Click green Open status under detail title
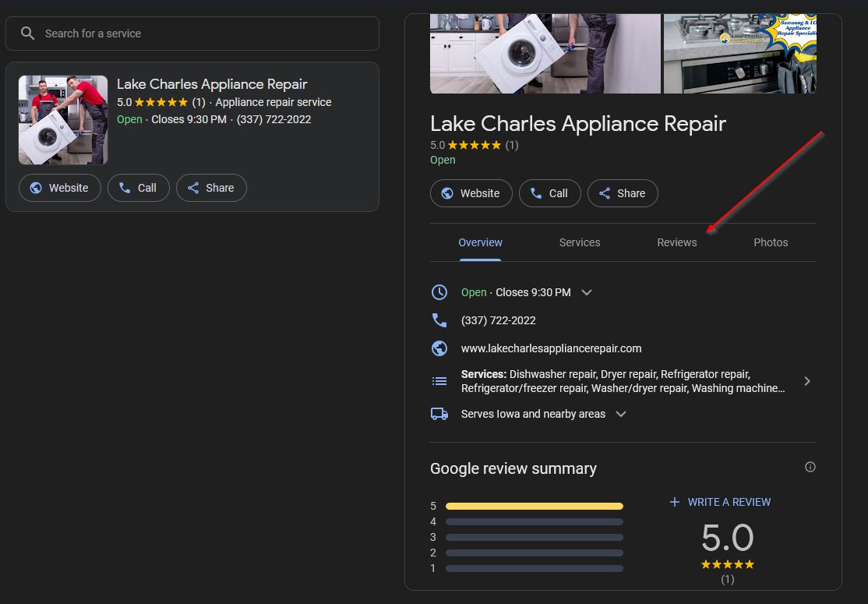Image resolution: width=868 pixels, height=604 pixels. (x=443, y=160)
